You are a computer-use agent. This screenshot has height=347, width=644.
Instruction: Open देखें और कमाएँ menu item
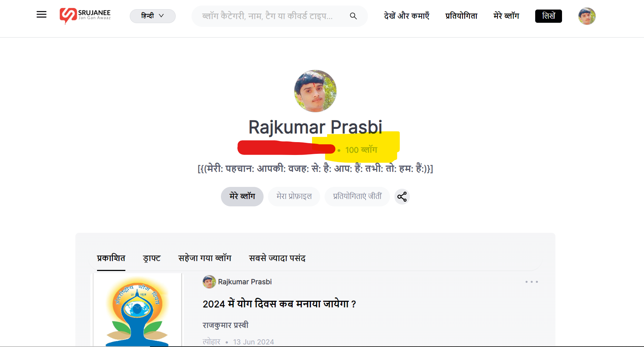coord(407,16)
